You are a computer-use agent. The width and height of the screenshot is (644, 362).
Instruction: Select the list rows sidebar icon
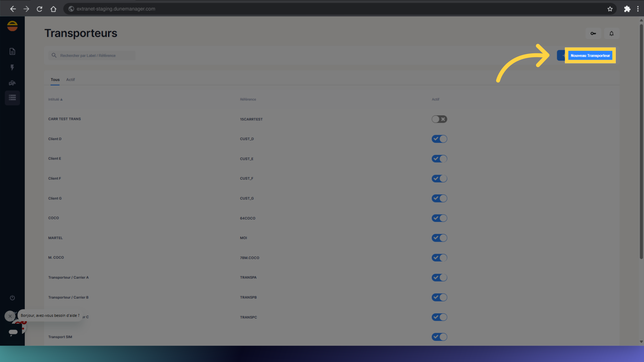click(x=12, y=98)
